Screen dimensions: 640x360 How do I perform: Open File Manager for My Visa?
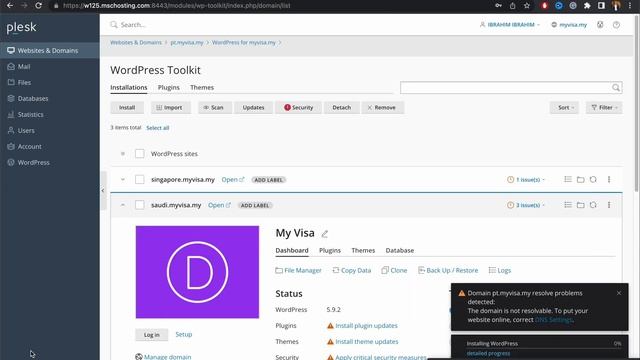click(x=298, y=270)
